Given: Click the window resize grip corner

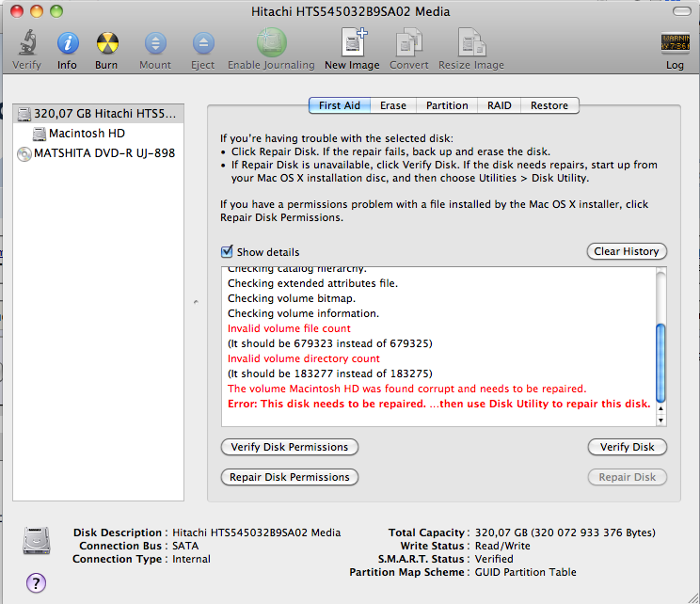Looking at the screenshot, I should pyautogui.click(x=692, y=597).
